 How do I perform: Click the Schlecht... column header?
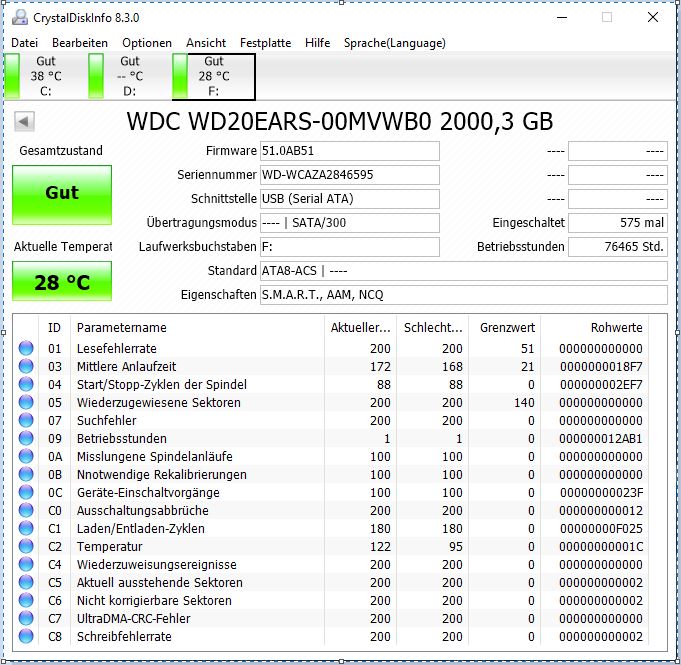coord(433,328)
